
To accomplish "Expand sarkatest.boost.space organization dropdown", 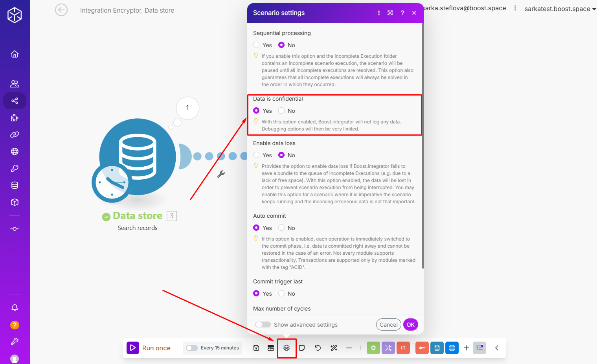I will point(560,9).
